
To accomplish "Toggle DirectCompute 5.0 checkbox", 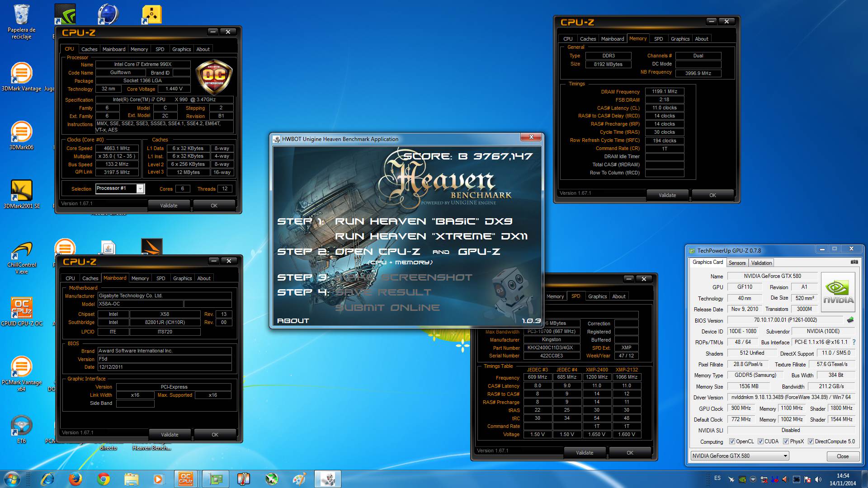I will coord(811,441).
